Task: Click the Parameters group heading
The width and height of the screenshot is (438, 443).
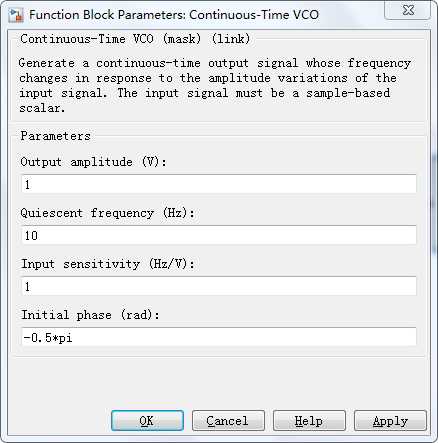Action: 55,136
